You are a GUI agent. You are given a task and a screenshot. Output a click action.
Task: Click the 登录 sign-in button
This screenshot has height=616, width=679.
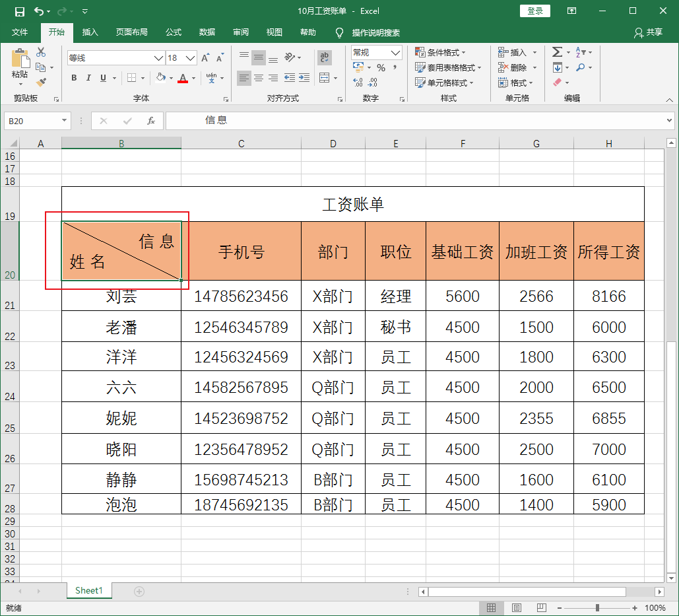tap(534, 11)
